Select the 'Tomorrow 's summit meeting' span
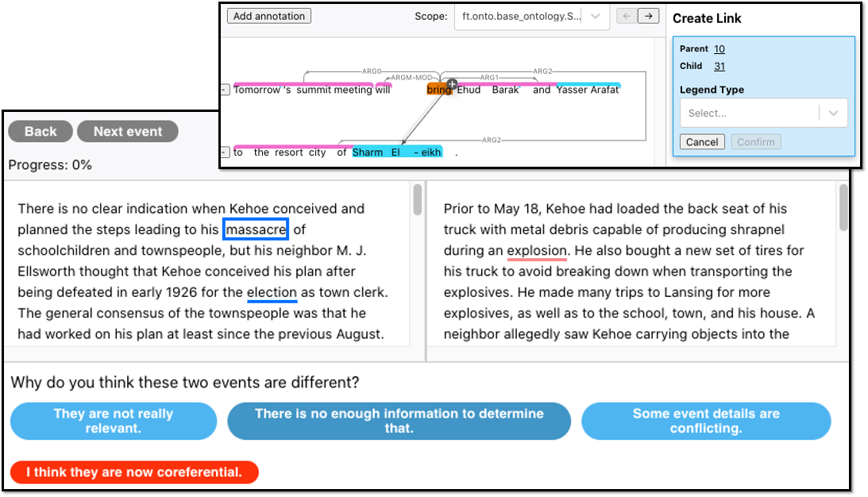This screenshot has width=868, height=497. click(303, 90)
